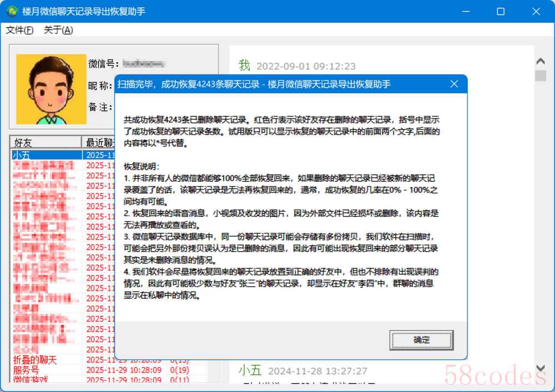This screenshot has height=392, width=555.
Task: Minimize the main application window
Action: [466, 11]
